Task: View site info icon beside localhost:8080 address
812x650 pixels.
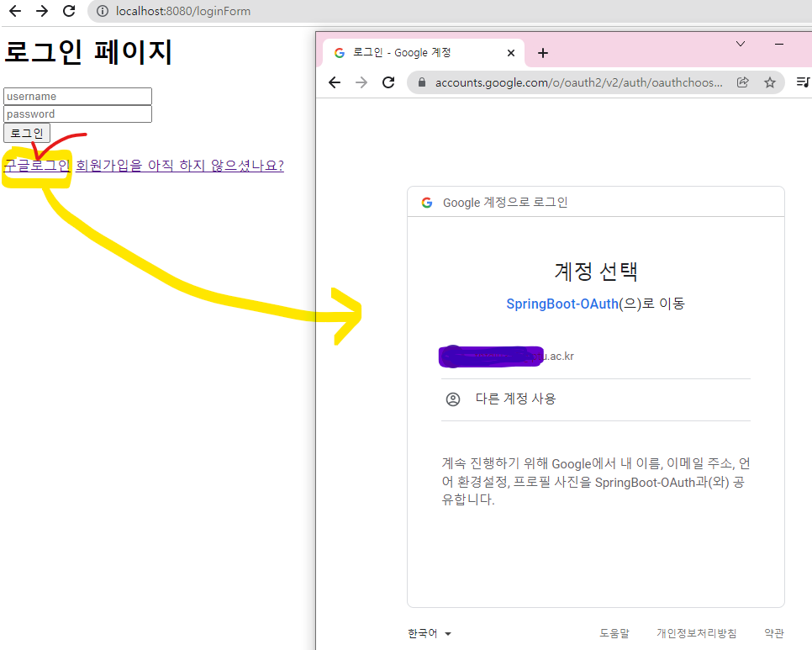Action: tap(103, 11)
